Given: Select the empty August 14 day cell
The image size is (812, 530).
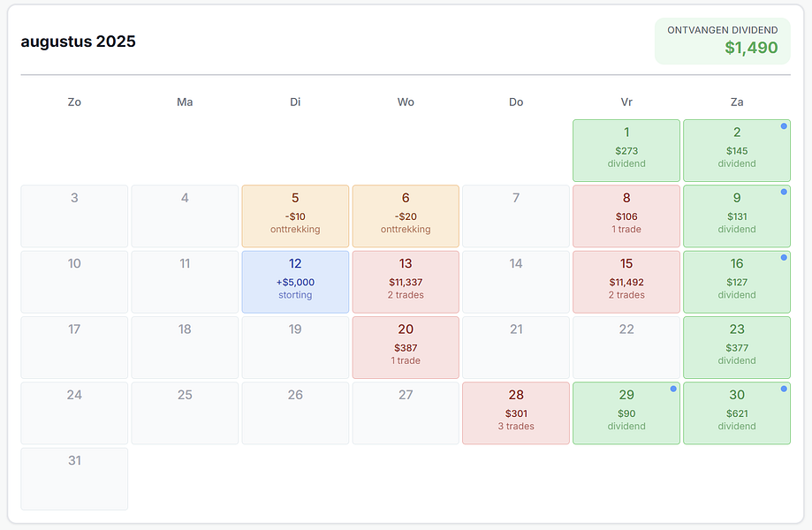Looking at the screenshot, I should tap(516, 282).
